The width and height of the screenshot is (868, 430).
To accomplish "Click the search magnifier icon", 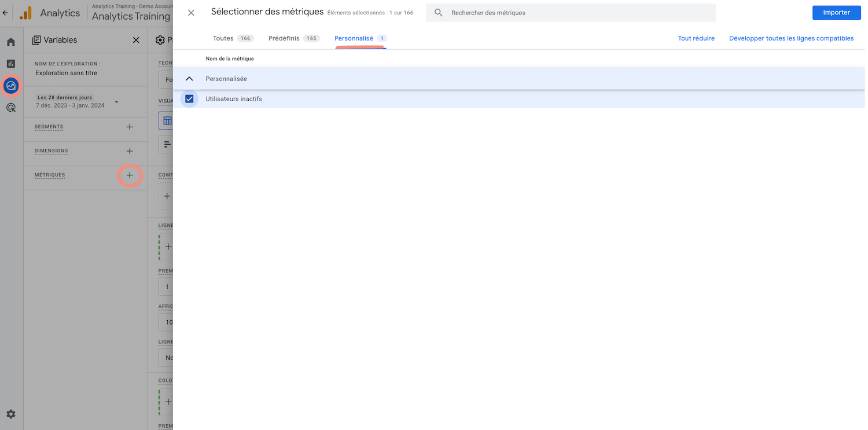I will point(439,13).
